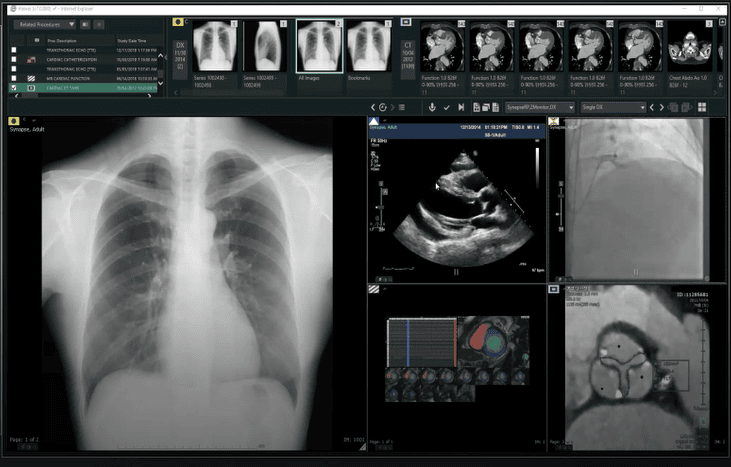Skip to the next study icon

pyautogui.click(x=461, y=108)
